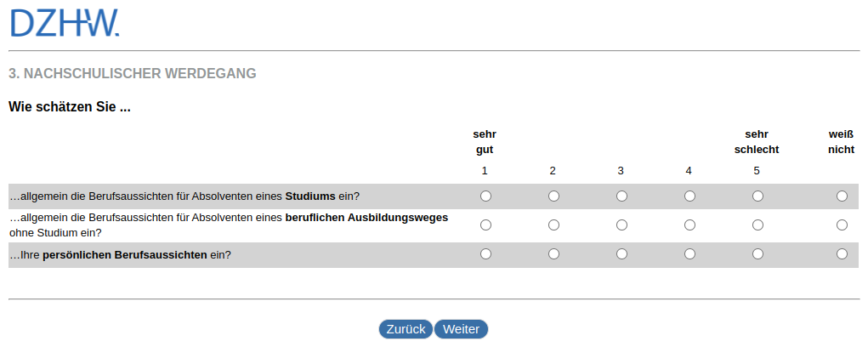This screenshot has width=868, height=347.
Task: Go back with the Zurück button
Action: (x=406, y=329)
